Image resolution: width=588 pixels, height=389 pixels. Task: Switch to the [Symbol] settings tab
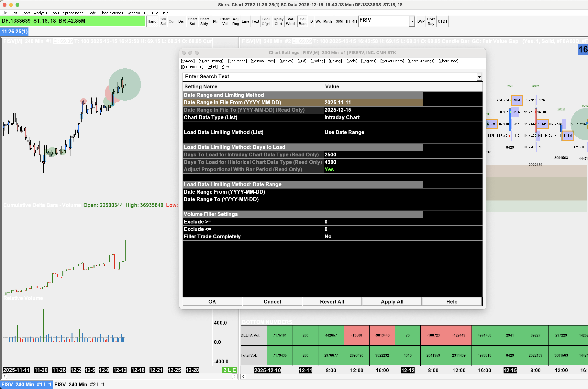[188, 61]
